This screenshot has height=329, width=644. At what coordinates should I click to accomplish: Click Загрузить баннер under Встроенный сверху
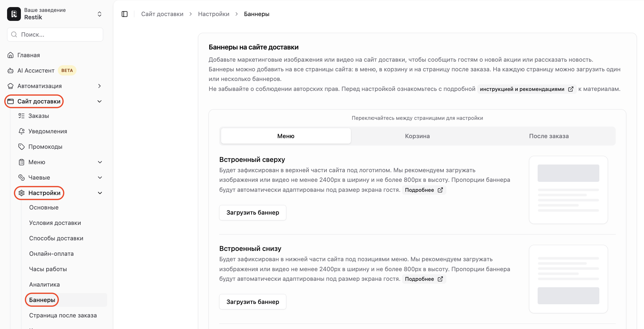coord(253,213)
